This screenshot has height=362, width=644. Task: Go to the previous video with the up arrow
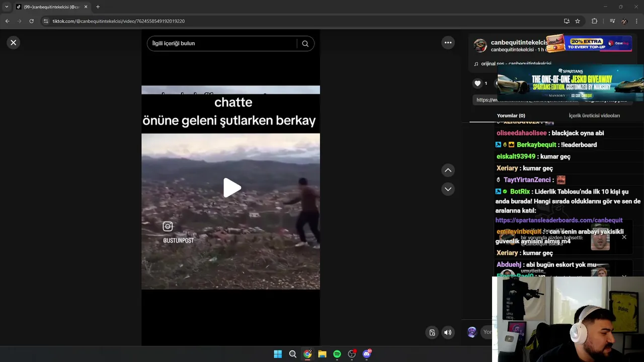[x=448, y=170]
